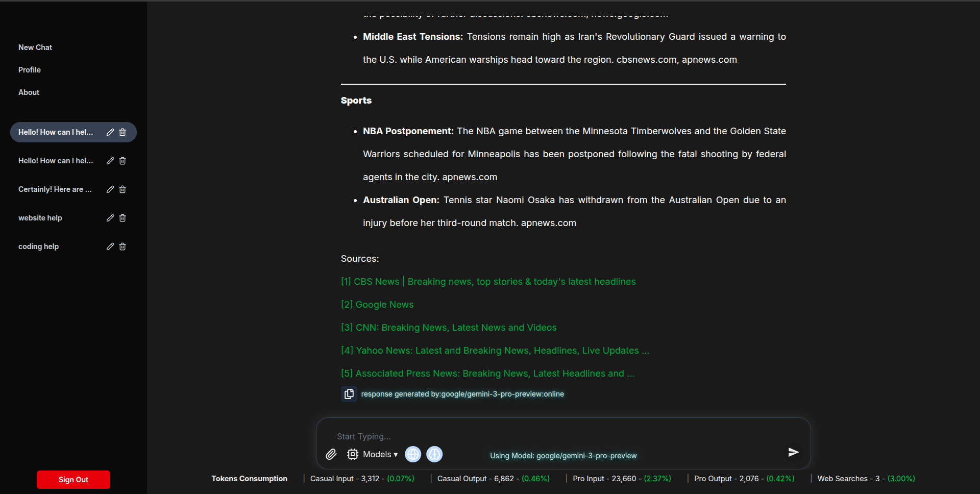The height and width of the screenshot is (494, 980).
Task: Click the 'Australian Open:' bold text
Action: (x=401, y=200)
